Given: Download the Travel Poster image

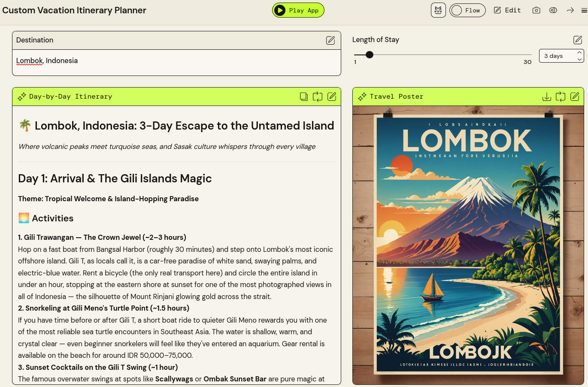Looking at the screenshot, I should (547, 97).
